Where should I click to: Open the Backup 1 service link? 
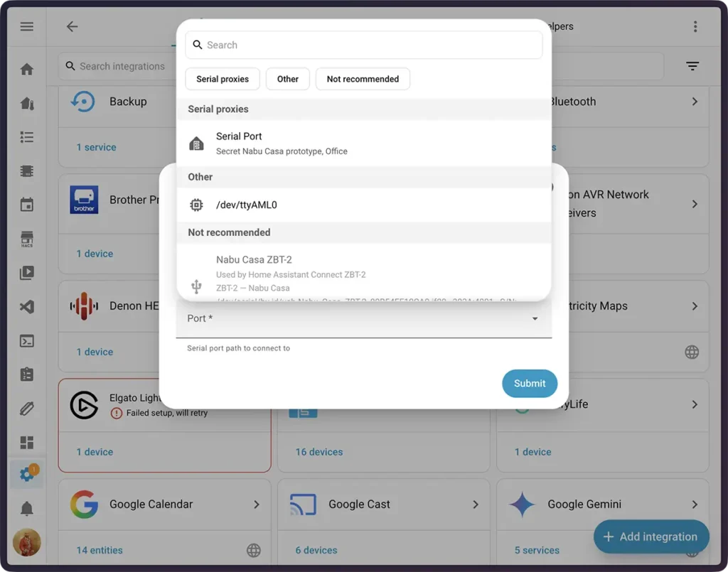[x=96, y=147]
